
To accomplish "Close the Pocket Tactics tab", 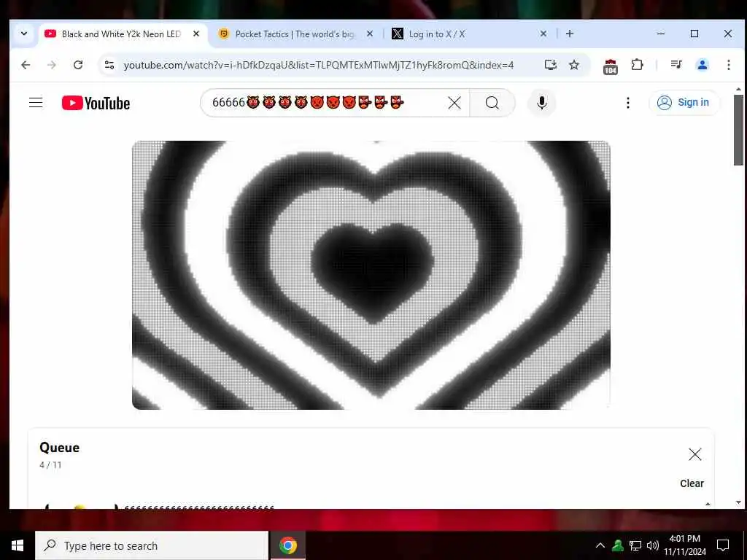I will click(370, 34).
